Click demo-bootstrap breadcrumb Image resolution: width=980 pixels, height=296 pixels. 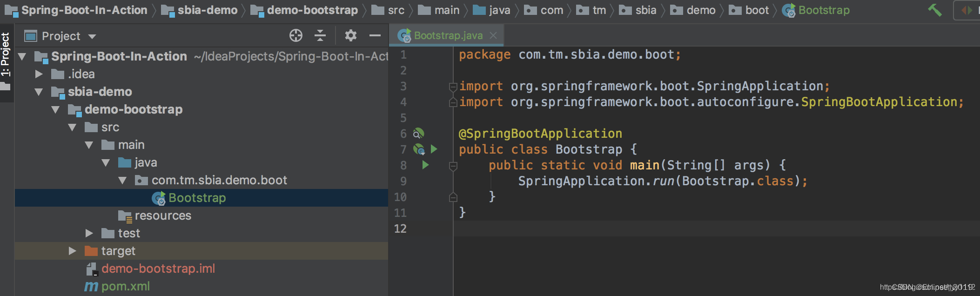[304, 10]
